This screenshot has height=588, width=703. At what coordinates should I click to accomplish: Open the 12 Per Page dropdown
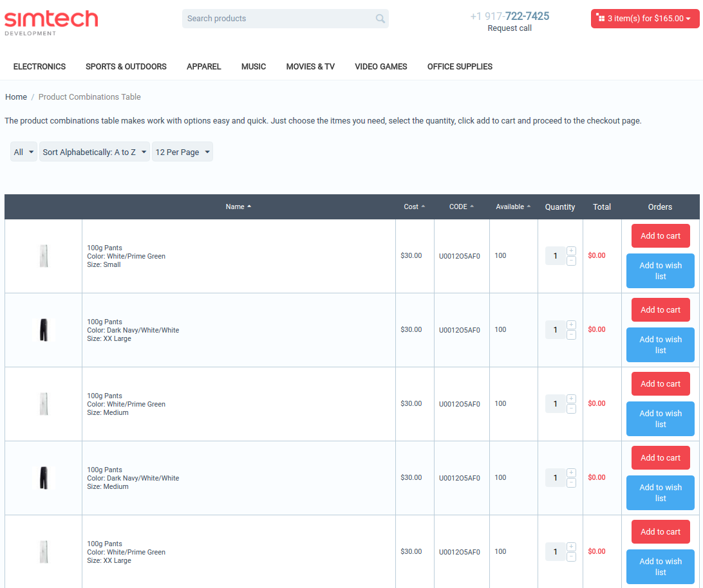coord(182,152)
